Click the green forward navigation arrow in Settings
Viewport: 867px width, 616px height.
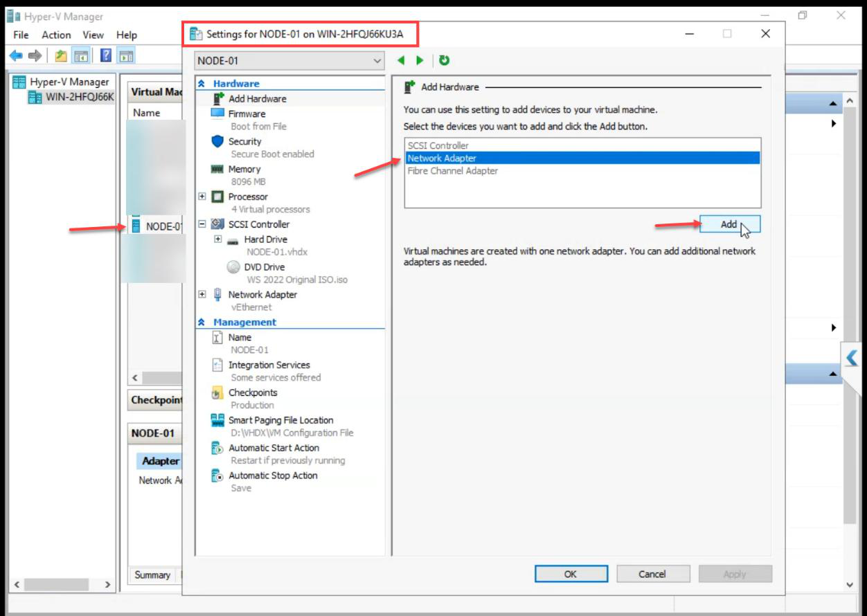pyautogui.click(x=420, y=61)
